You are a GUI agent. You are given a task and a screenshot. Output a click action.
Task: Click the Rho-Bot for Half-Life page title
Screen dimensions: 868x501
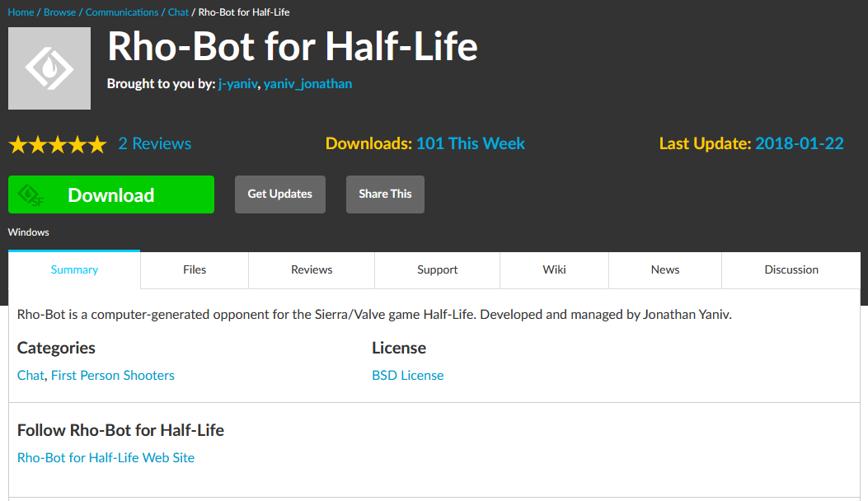(293, 46)
